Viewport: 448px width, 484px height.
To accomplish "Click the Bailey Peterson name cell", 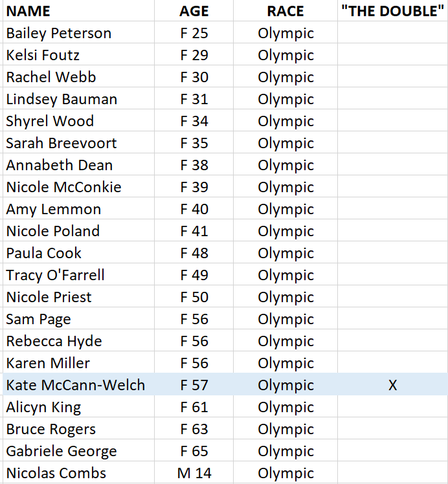I will click(x=78, y=32).
